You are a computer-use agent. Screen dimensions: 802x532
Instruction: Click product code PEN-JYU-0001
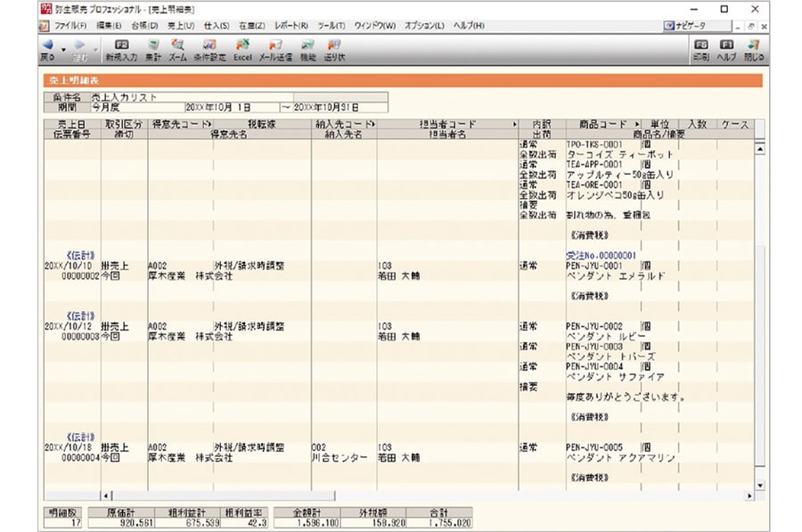point(593,266)
